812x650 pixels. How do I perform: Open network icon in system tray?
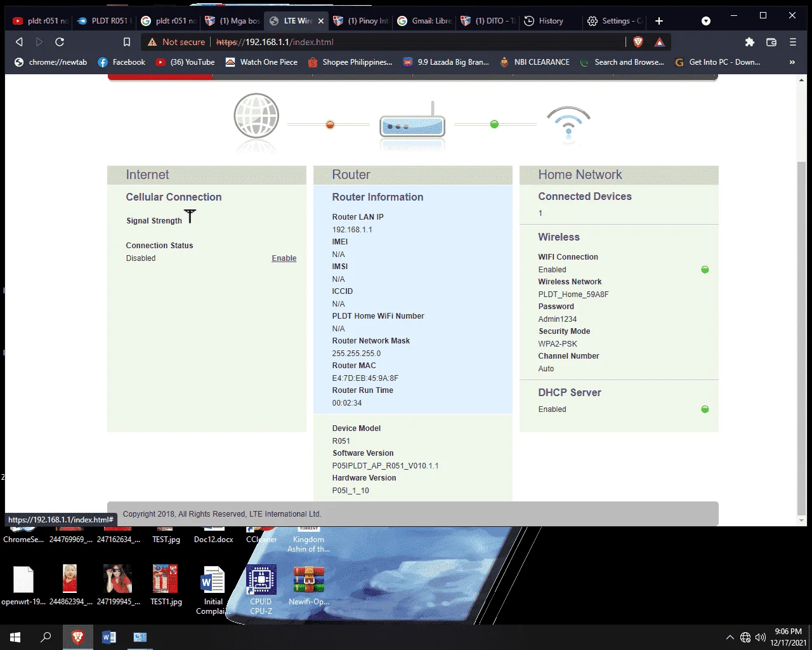[x=745, y=637]
